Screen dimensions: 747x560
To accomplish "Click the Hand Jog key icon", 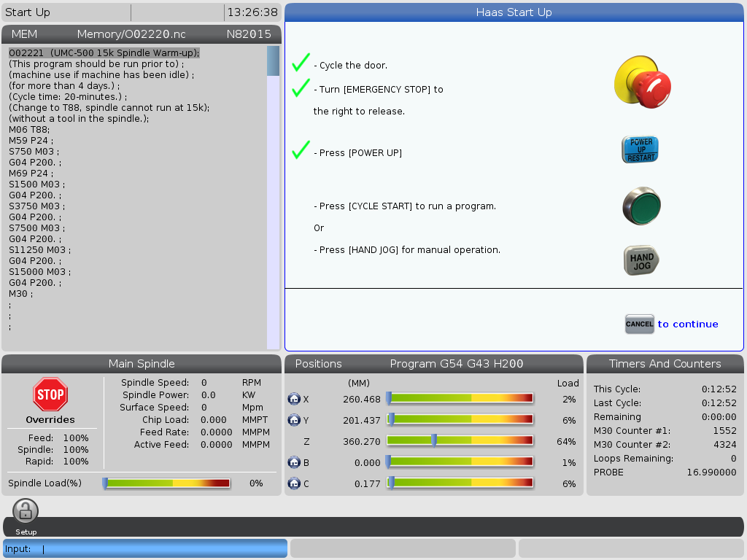I will pyautogui.click(x=641, y=260).
